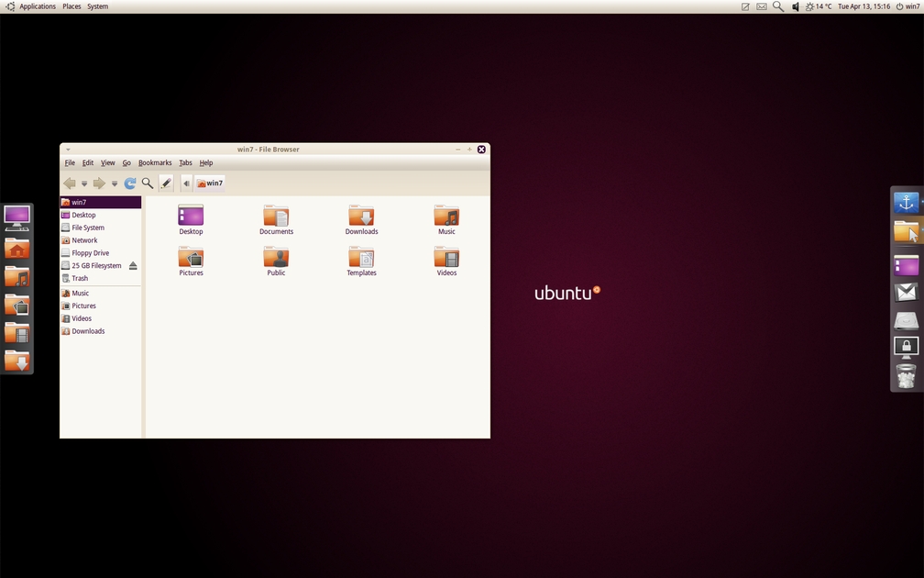Image resolution: width=924 pixels, height=578 pixels.
Task: Select the Music folder icon in main pane
Action: tap(446, 220)
